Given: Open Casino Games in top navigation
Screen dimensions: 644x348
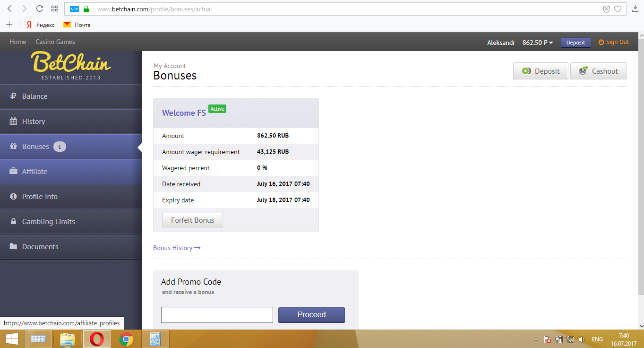Looking at the screenshot, I should [x=55, y=42].
